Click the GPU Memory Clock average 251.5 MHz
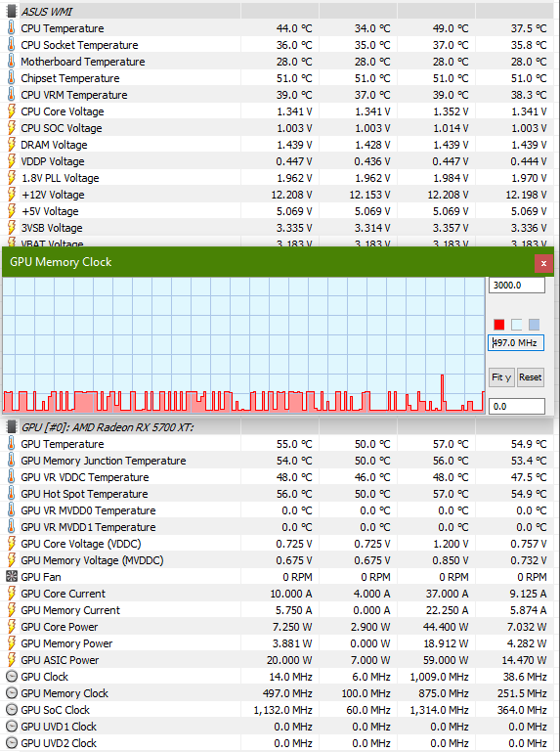The height and width of the screenshot is (752, 560). [x=522, y=693]
